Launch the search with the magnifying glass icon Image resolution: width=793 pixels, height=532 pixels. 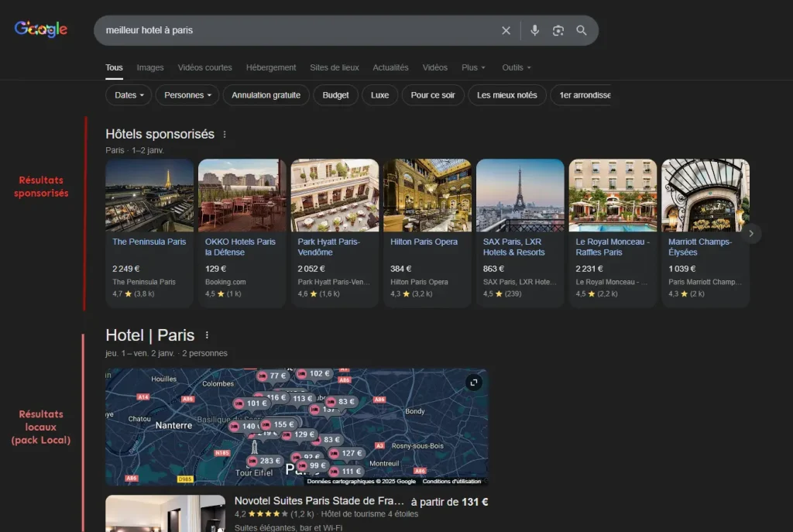[x=581, y=30]
